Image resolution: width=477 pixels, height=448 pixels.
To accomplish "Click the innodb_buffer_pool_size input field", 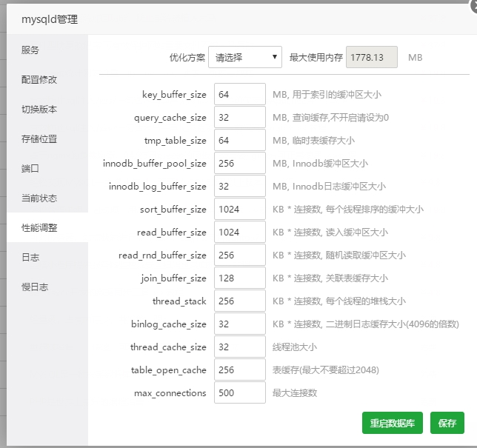I will pos(240,163).
